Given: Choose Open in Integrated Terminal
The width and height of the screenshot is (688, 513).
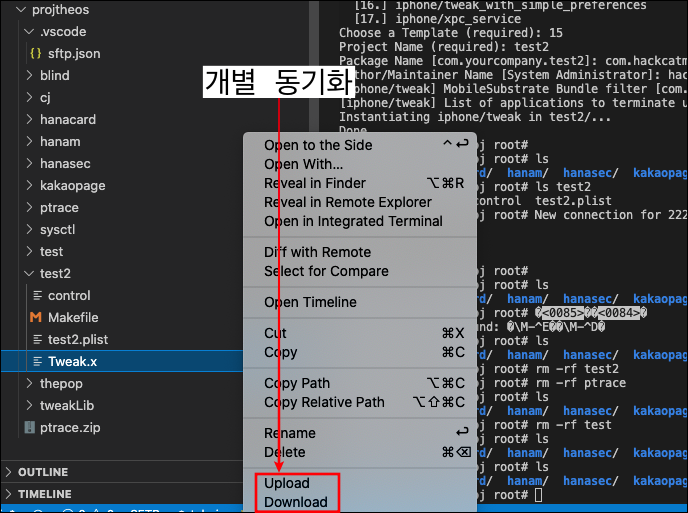Looking at the screenshot, I should [360, 221].
